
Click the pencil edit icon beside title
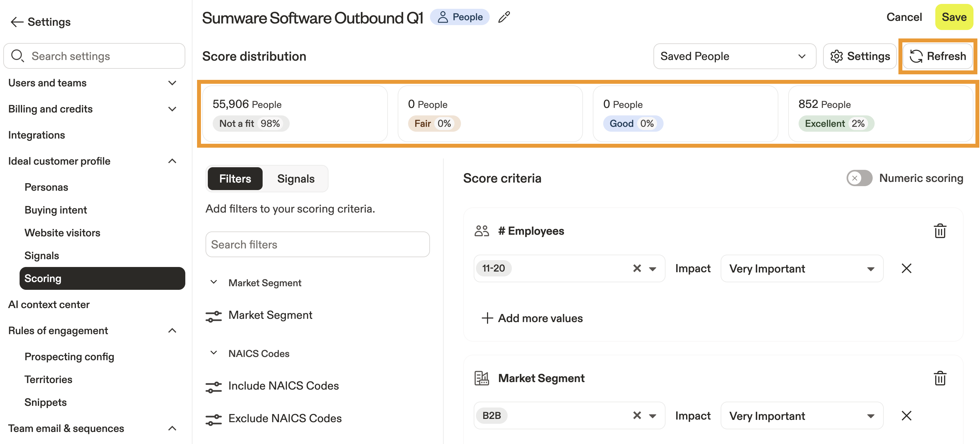pos(504,17)
